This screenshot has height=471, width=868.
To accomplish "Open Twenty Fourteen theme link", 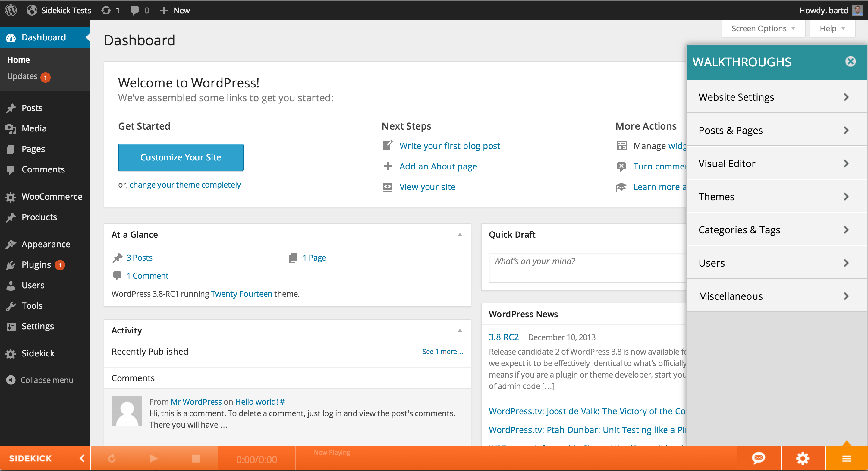I will pos(241,294).
